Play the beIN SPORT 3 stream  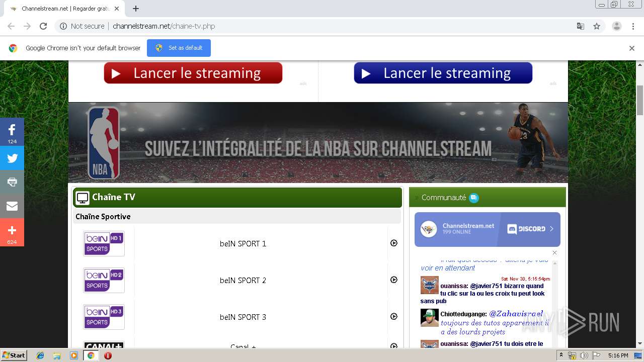(394, 317)
